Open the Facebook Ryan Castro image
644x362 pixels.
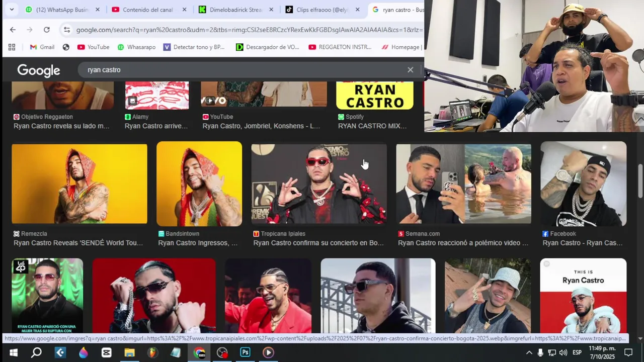coord(584,184)
